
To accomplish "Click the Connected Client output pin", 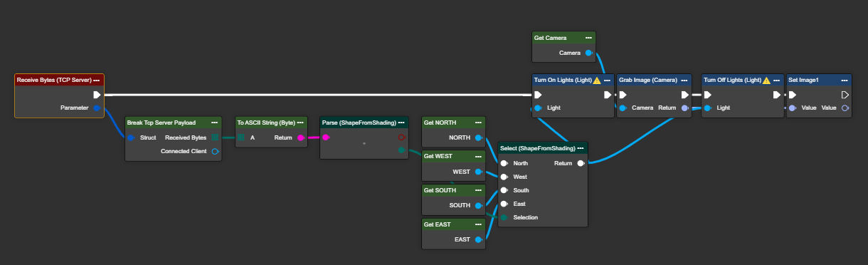I will pyautogui.click(x=215, y=151).
